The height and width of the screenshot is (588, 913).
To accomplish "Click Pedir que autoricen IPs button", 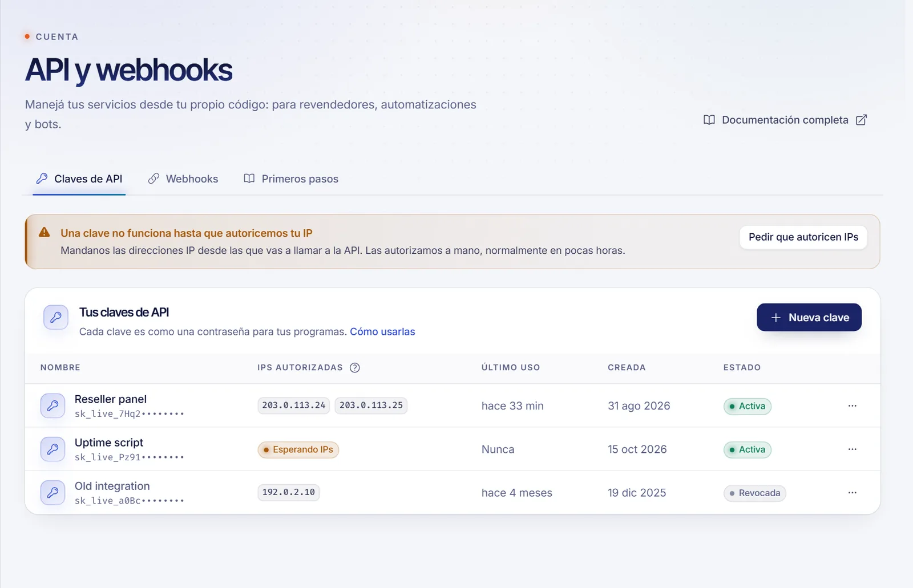I will [x=803, y=237].
